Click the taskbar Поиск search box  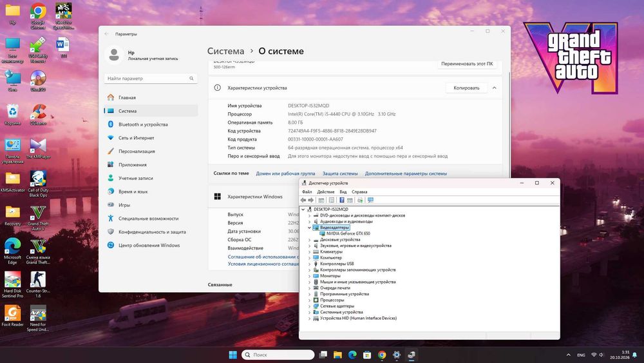click(278, 355)
